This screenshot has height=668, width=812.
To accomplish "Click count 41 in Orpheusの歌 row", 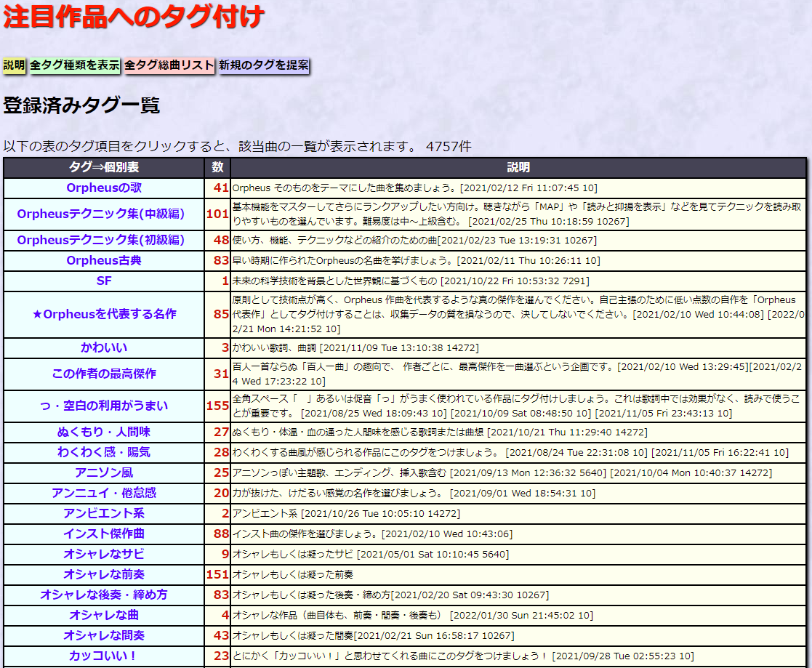I will point(221,188).
